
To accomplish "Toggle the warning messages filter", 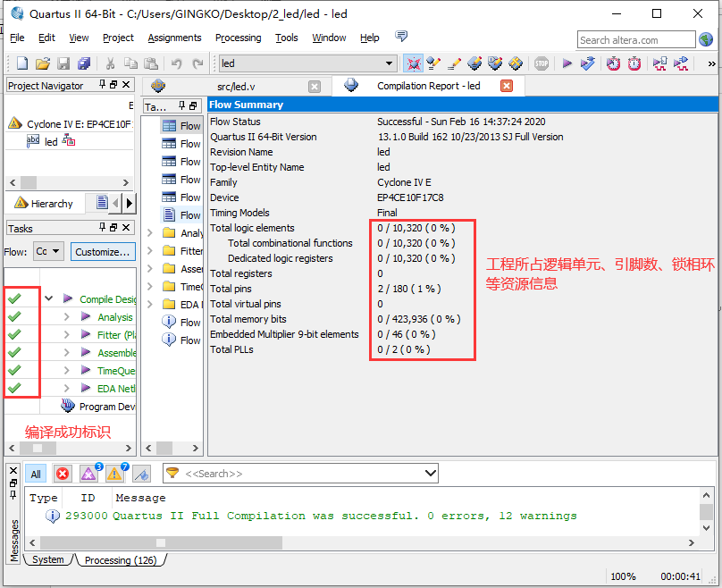I will pyautogui.click(x=114, y=474).
